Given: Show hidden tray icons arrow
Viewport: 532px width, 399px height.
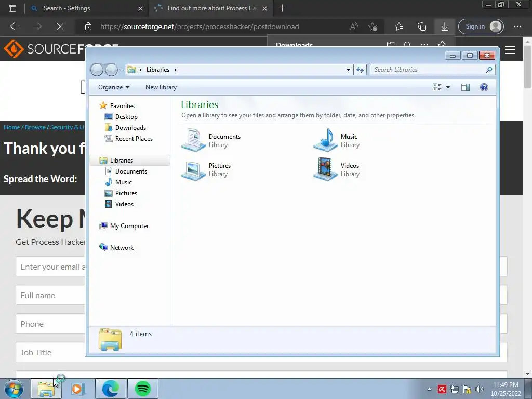Looking at the screenshot, I should (x=429, y=389).
